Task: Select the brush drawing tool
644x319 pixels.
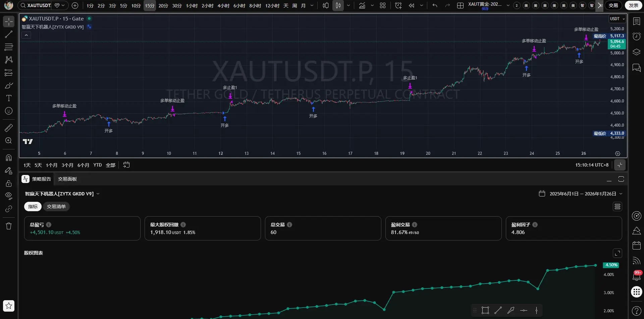Action: pyautogui.click(x=9, y=85)
